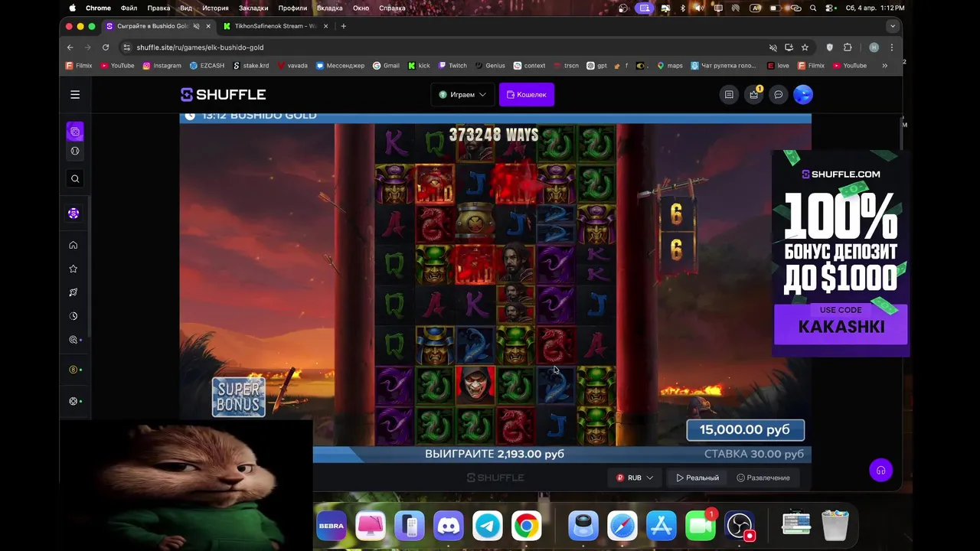
Task: Open OBS from the Dock
Action: 740,526
